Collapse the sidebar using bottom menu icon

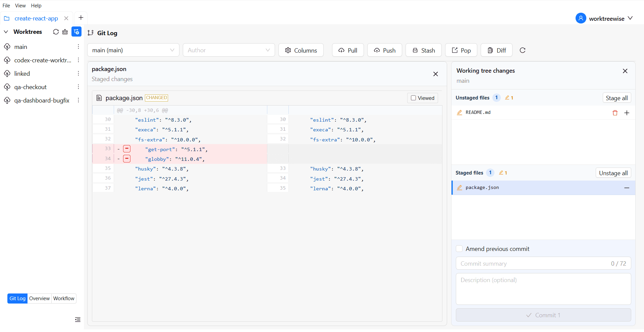pos(78,320)
